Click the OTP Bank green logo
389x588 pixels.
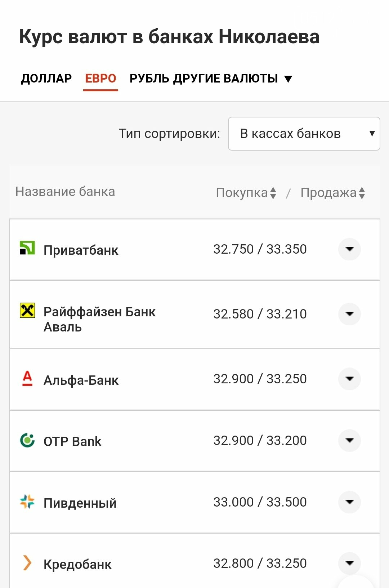(x=27, y=440)
